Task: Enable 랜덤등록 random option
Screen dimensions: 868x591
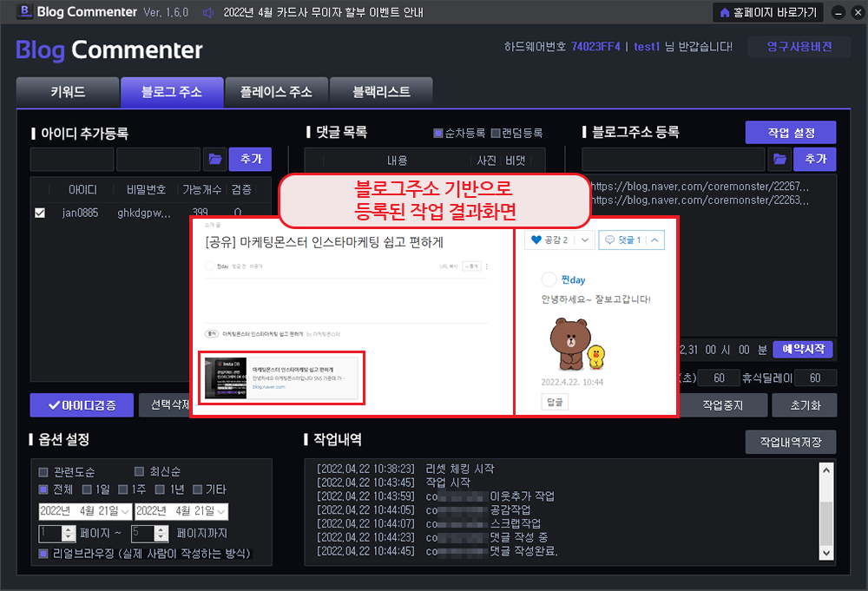Action: (496, 133)
